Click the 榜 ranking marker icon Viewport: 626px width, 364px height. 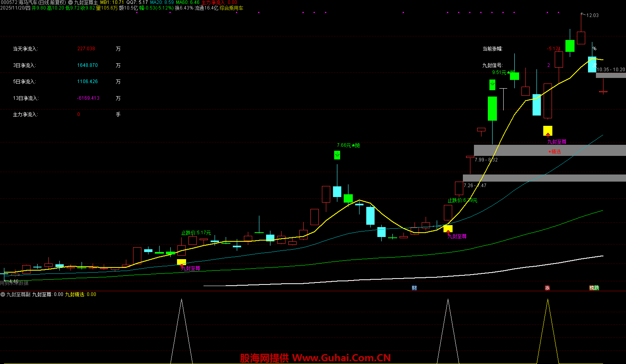[592, 288]
